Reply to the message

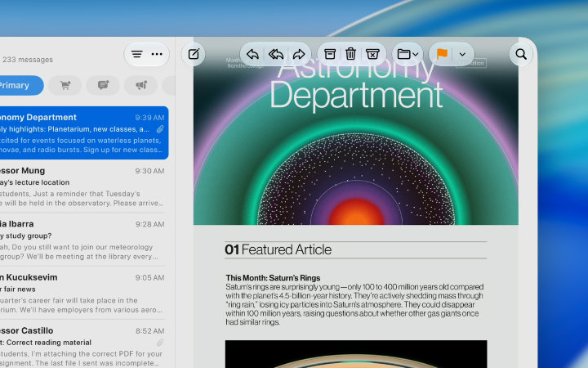(x=252, y=54)
